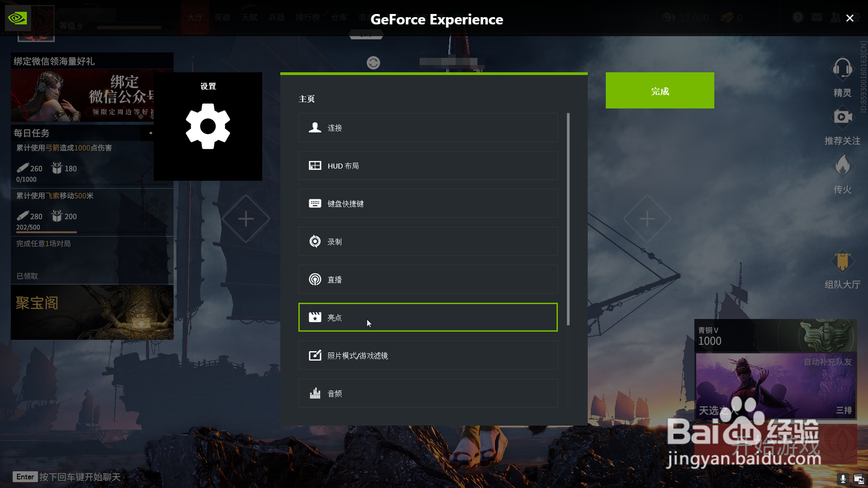Click the 202/500 task progress bar
This screenshot has width=868, height=488.
92,232
